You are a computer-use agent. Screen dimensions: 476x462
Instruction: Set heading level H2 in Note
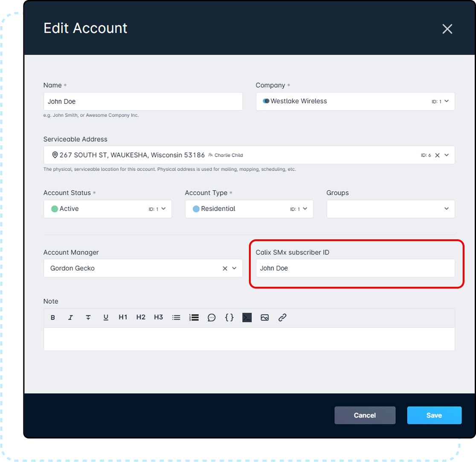coord(141,317)
